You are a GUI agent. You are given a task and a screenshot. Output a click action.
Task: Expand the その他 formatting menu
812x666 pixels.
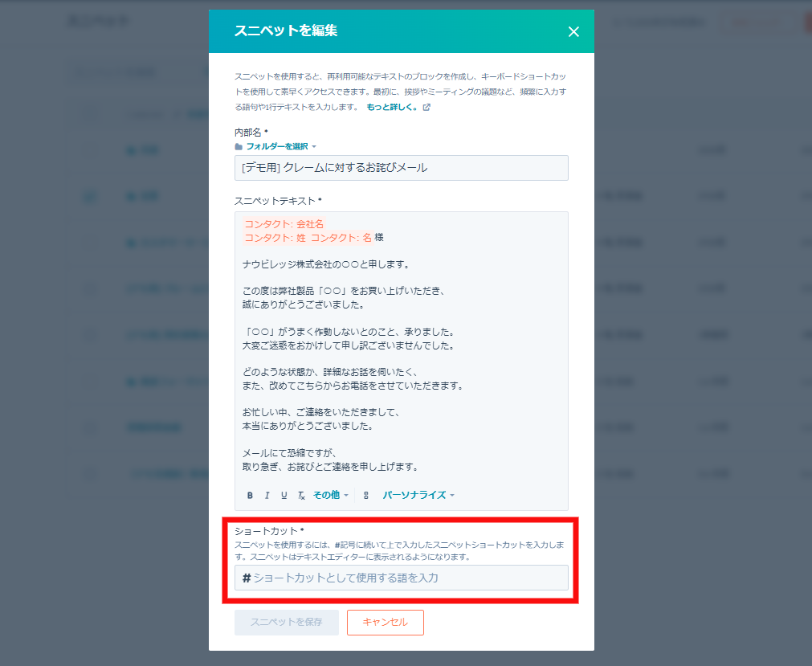pyautogui.click(x=330, y=495)
